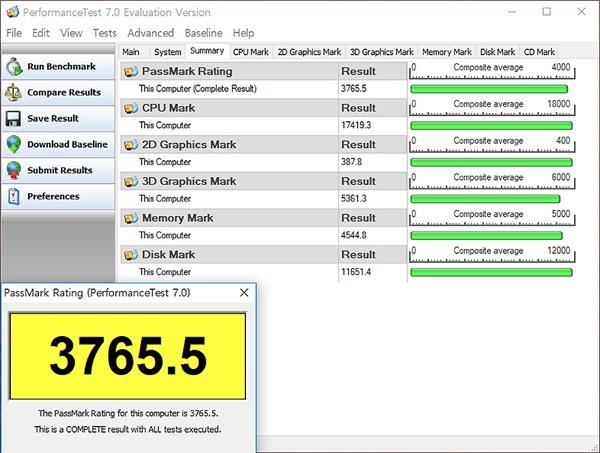Click the icon beside Disk Mark header

(x=131, y=255)
